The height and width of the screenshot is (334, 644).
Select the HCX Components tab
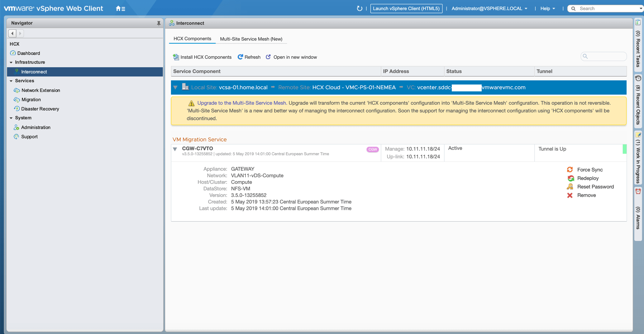point(192,39)
